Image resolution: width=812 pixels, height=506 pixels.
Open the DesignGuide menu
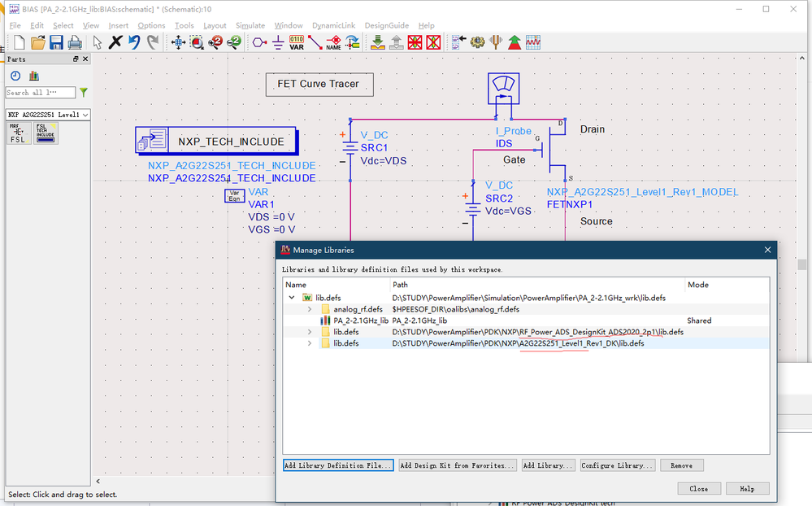387,25
